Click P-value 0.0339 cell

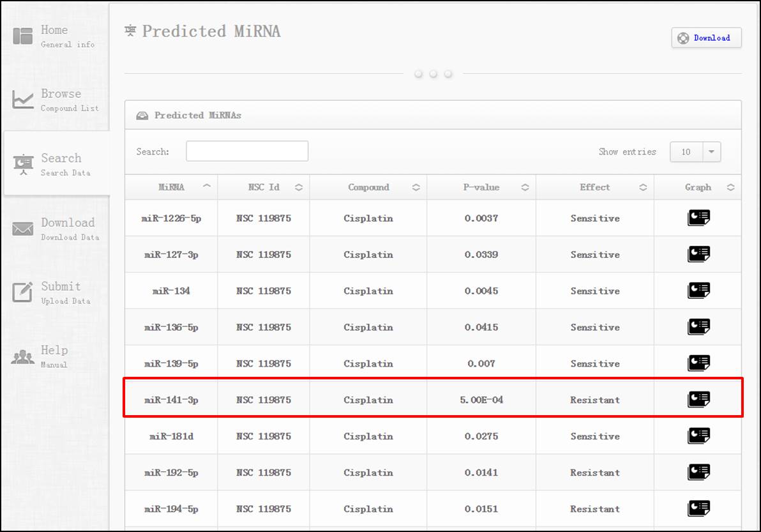pyautogui.click(x=481, y=255)
